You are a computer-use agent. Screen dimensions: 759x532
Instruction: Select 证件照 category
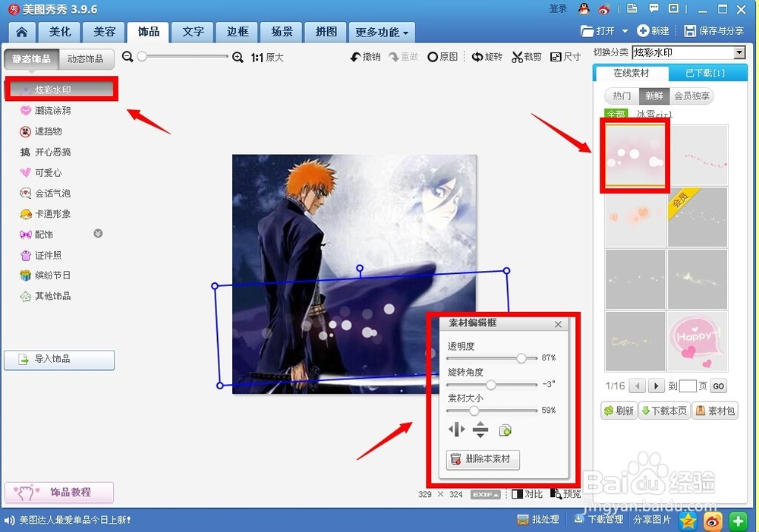coord(41,256)
